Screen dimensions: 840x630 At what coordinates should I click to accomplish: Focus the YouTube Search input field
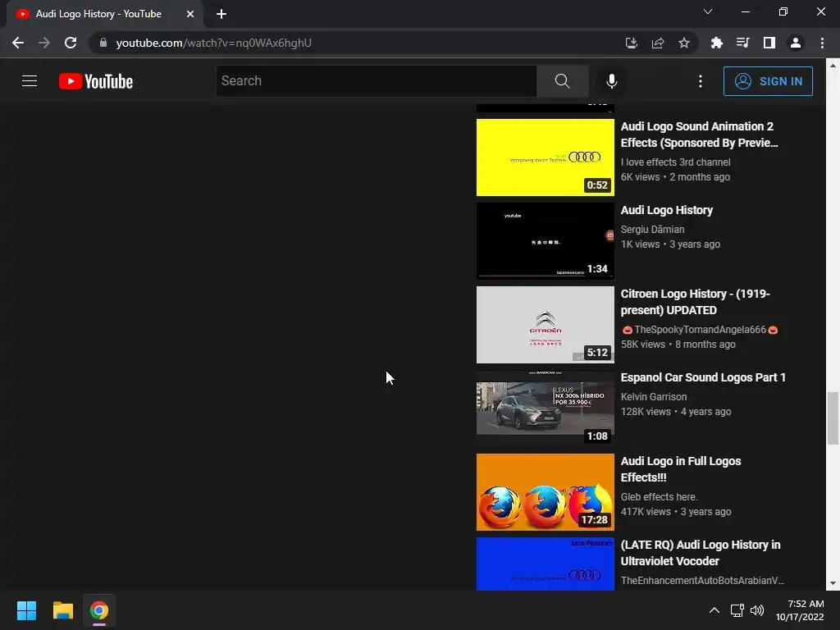tap(376, 81)
